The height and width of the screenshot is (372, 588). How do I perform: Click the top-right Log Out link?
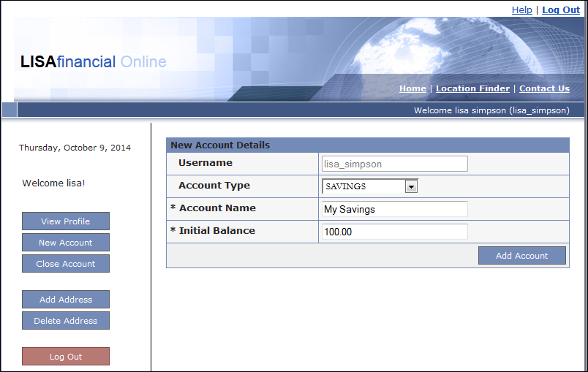point(561,10)
